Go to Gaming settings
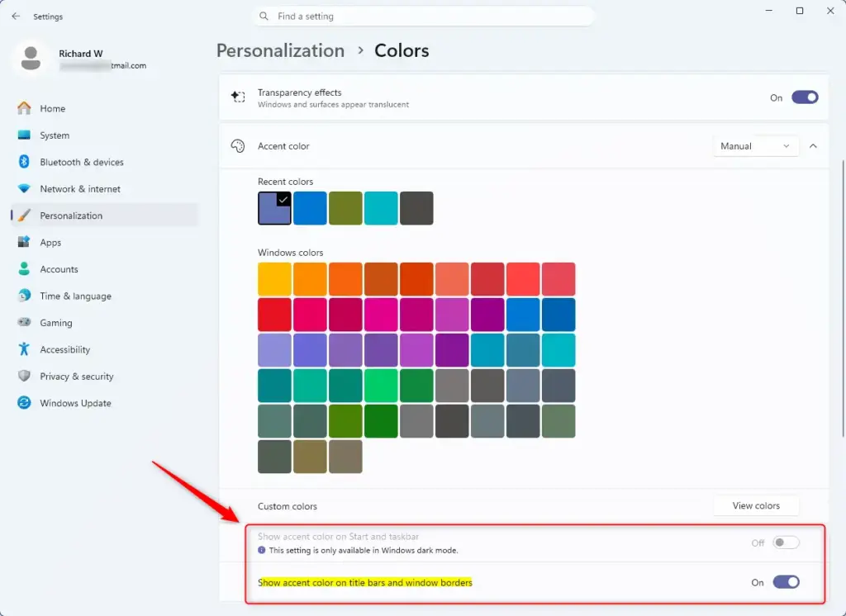This screenshot has width=846, height=616. [105, 323]
